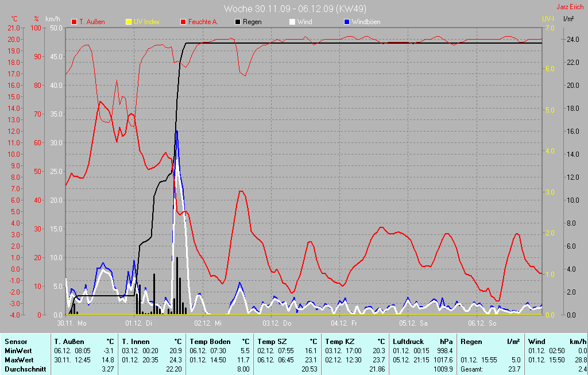Click the 'Durchschnitt' row label
588x375 pixels.
pyautogui.click(x=25, y=369)
